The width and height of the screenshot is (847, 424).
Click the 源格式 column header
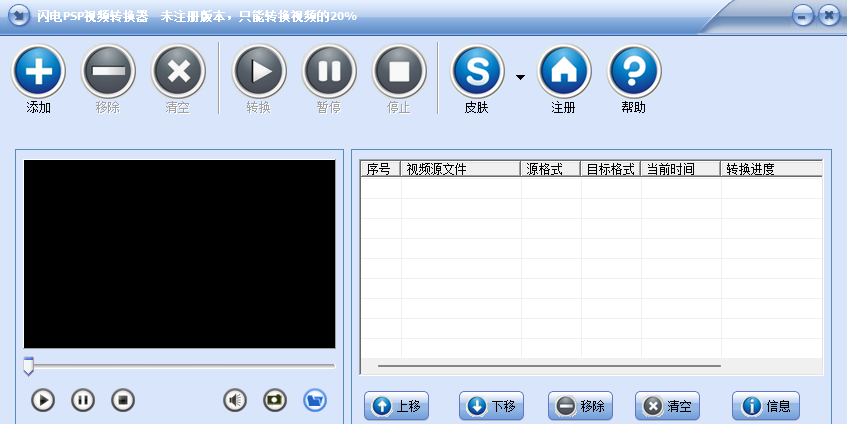click(550, 169)
